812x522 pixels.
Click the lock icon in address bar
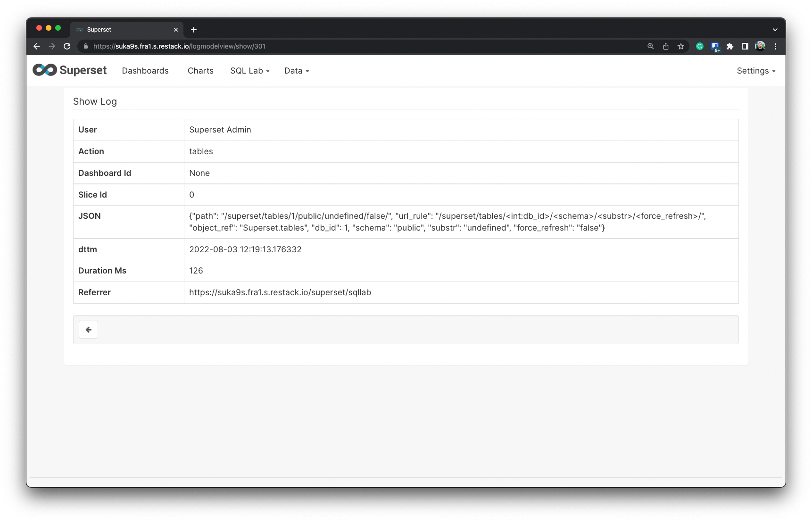coord(86,46)
